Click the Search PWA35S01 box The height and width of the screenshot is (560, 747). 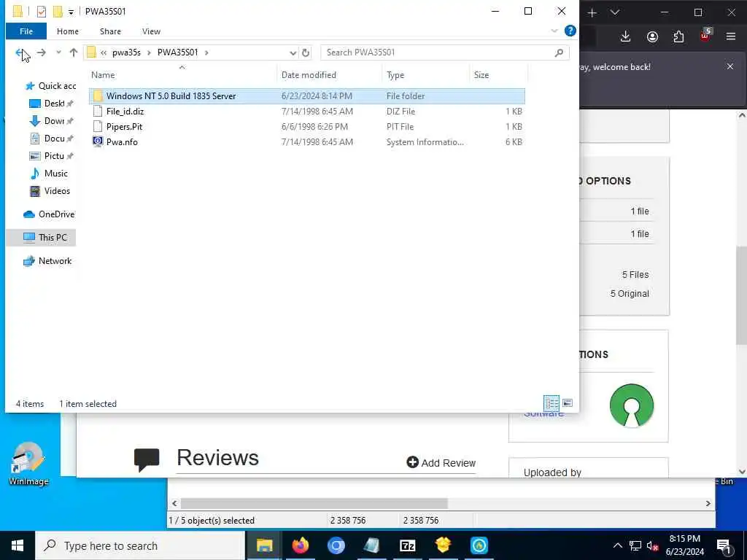(x=438, y=52)
